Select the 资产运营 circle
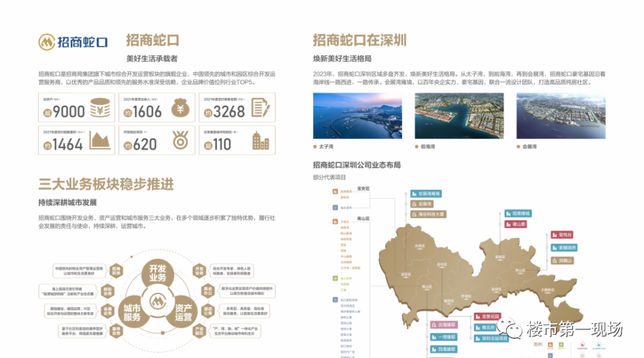The height and width of the screenshot is (358, 644). [x=183, y=312]
